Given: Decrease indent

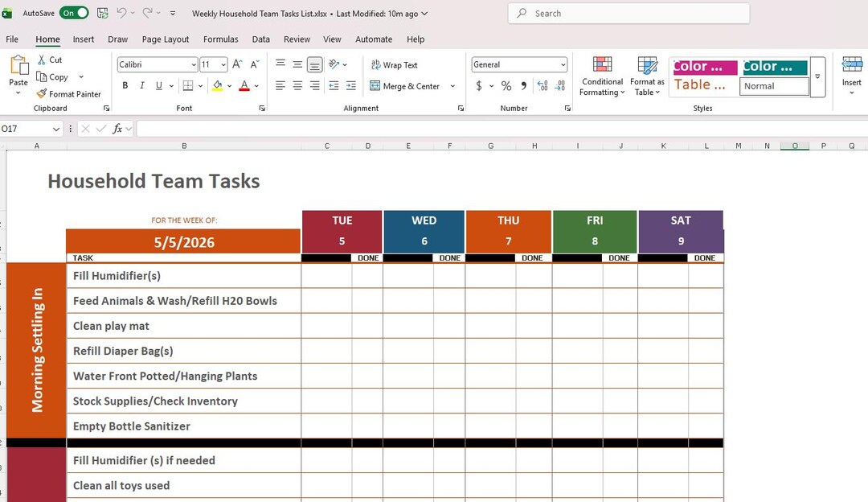Looking at the screenshot, I should (334, 85).
